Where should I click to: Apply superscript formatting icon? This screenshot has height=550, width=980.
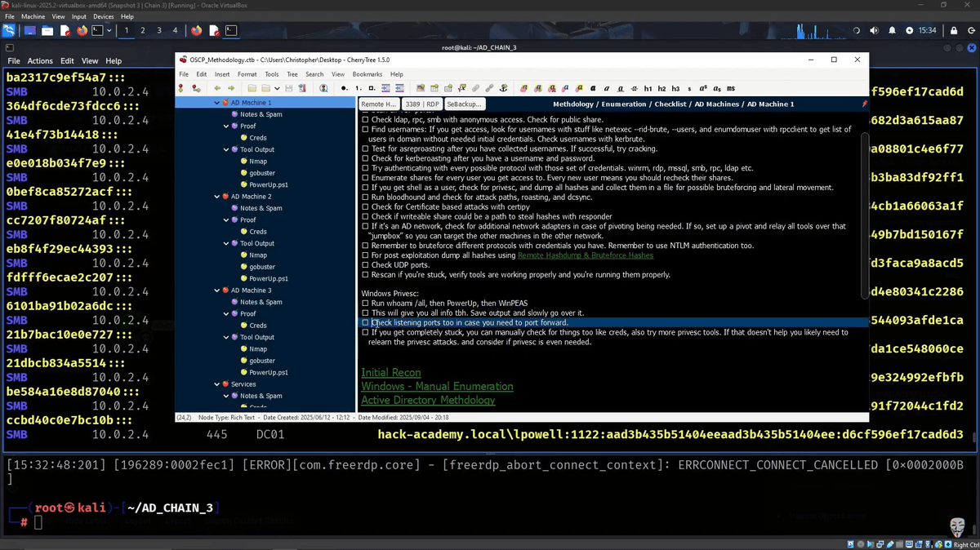[x=703, y=88]
